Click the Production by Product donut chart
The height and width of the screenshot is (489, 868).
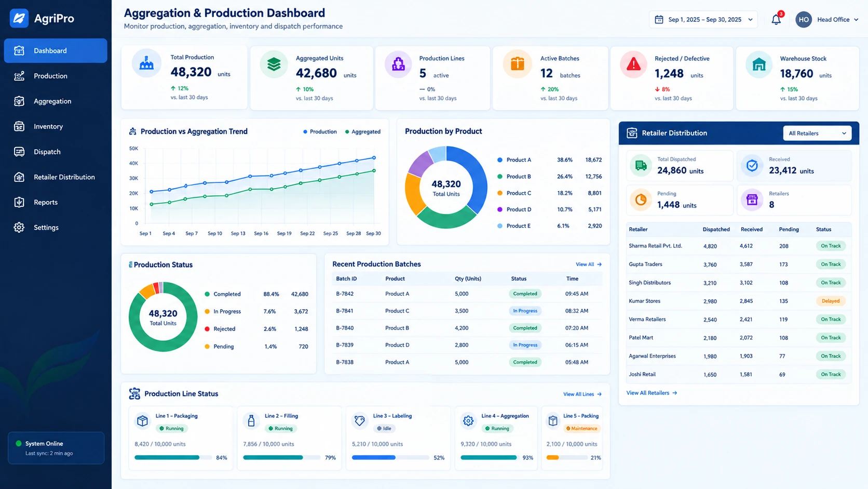446,188
